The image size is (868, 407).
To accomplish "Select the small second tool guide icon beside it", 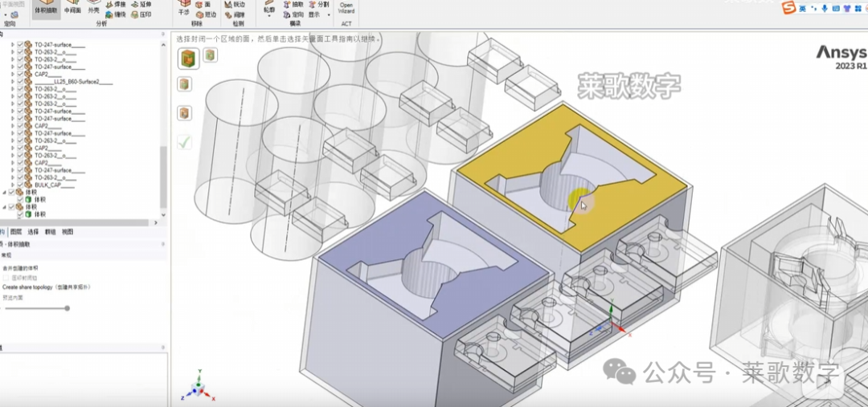I will tap(210, 55).
